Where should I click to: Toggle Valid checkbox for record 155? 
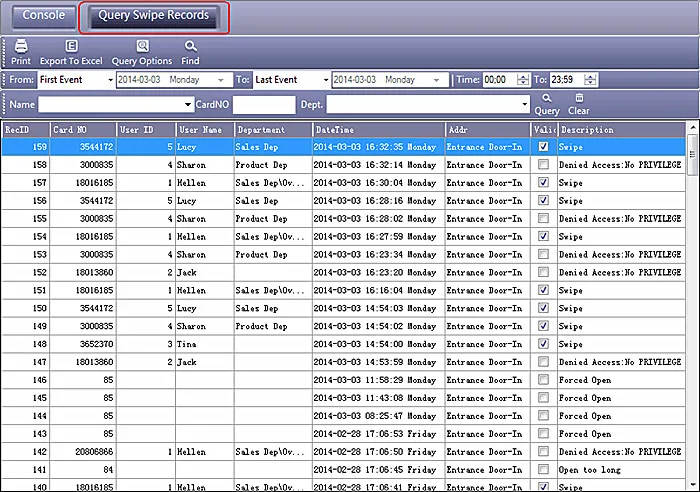click(x=543, y=218)
